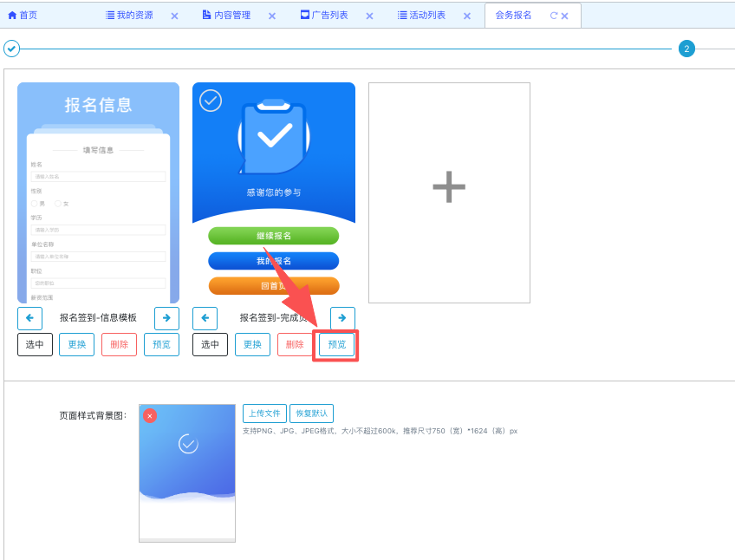Move 报名签到-完成页 template left with arrow
This screenshot has height=560, width=735.
click(205, 318)
